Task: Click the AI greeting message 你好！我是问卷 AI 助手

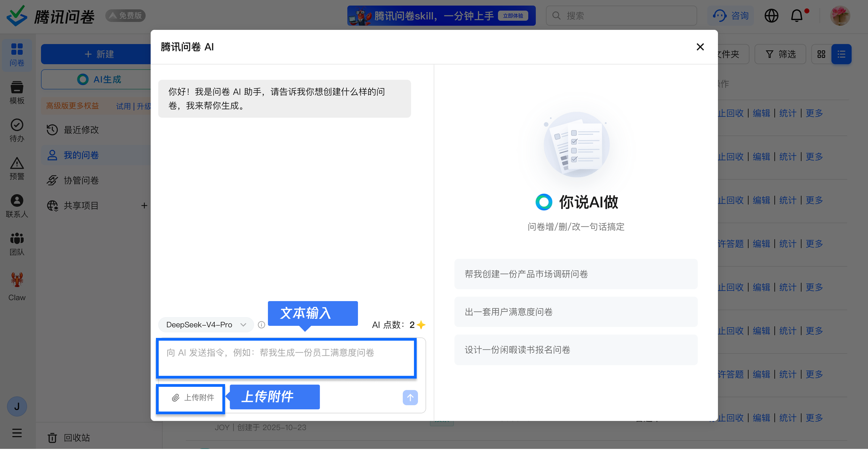Action: 284,99
